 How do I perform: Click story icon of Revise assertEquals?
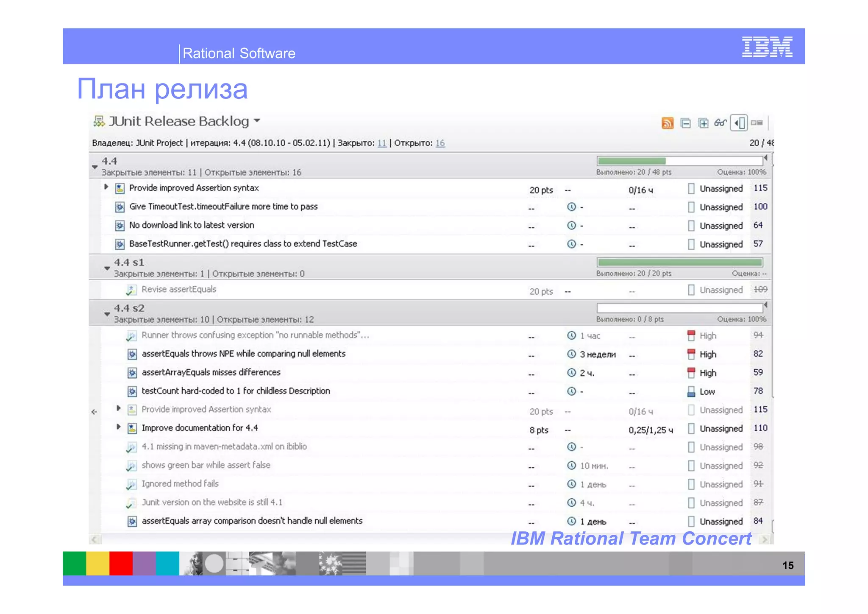[131, 290]
